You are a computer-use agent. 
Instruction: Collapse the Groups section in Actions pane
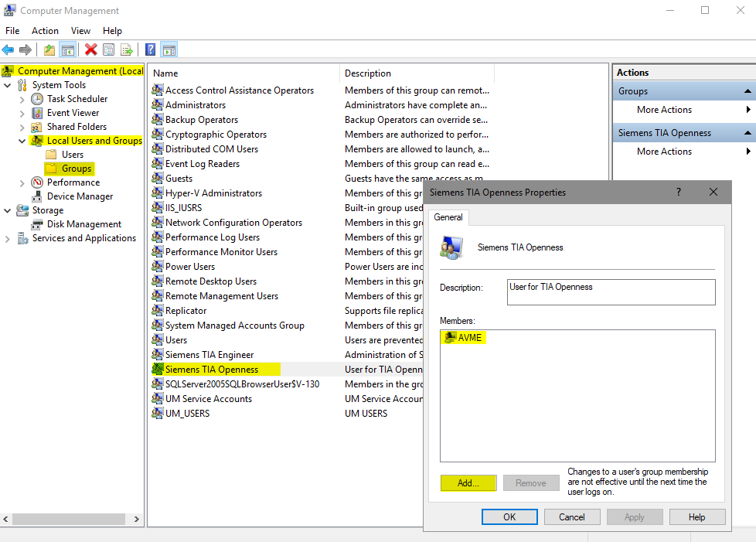click(x=747, y=91)
